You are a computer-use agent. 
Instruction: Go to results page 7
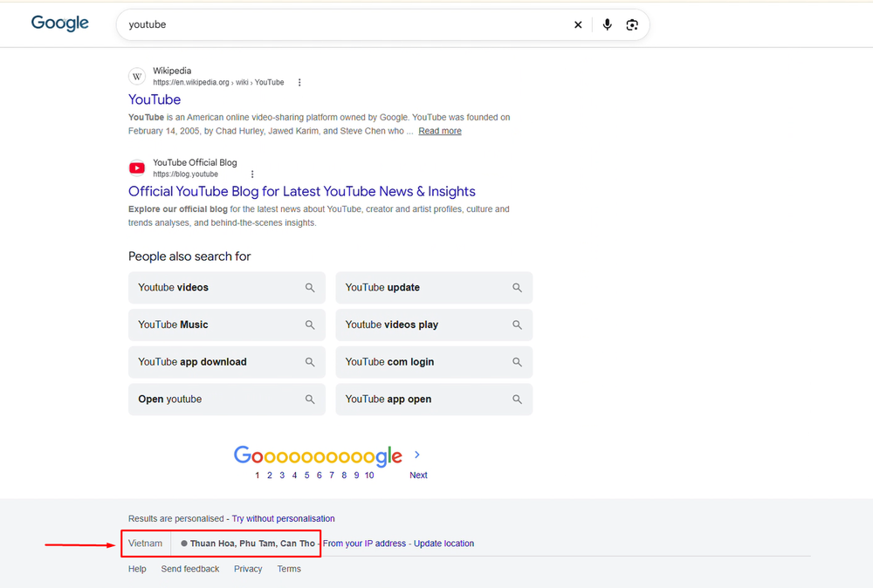point(331,475)
